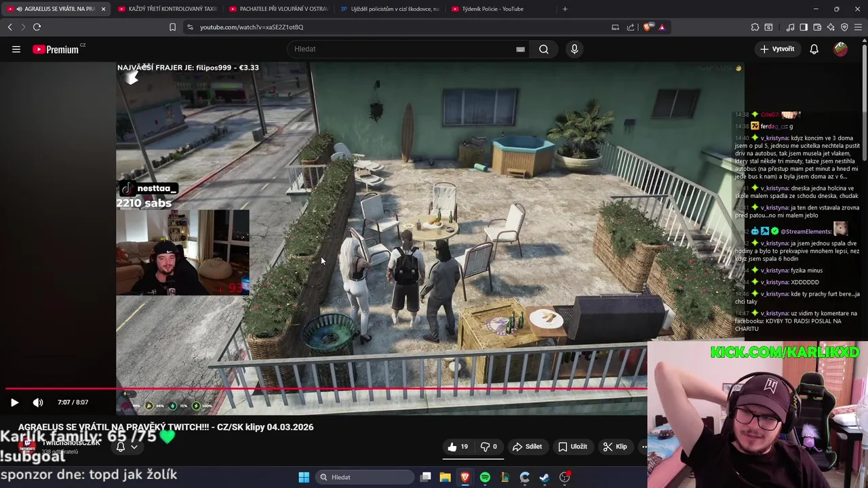Screen dimensions: 868x488
Task: Expand the subscription notification bell dropdown
Action: coord(127,447)
